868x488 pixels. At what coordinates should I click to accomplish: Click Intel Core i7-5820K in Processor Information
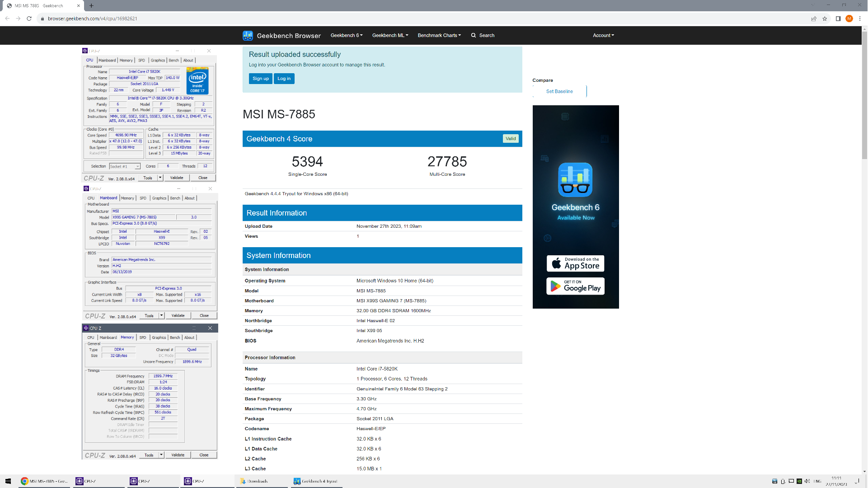377,369
